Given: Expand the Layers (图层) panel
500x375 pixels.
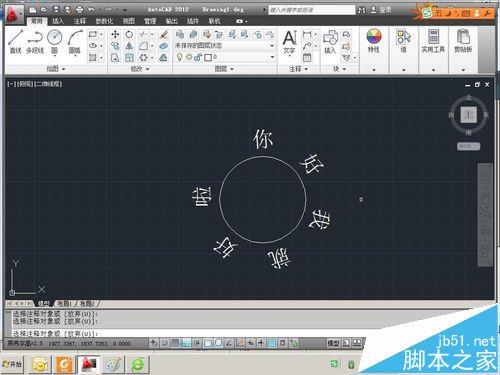Looking at the screenshot, I should (224, 69).
